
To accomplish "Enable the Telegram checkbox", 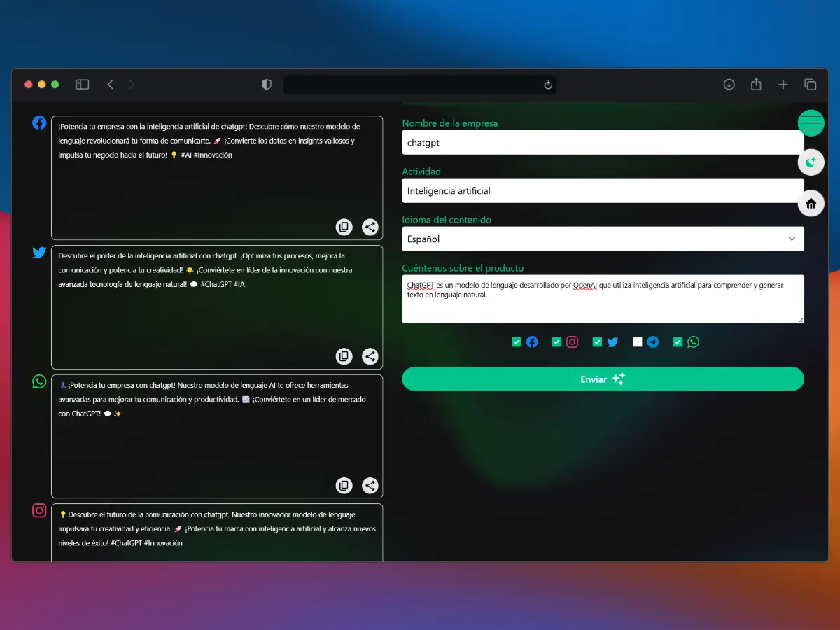I will (x=637, y=342).
